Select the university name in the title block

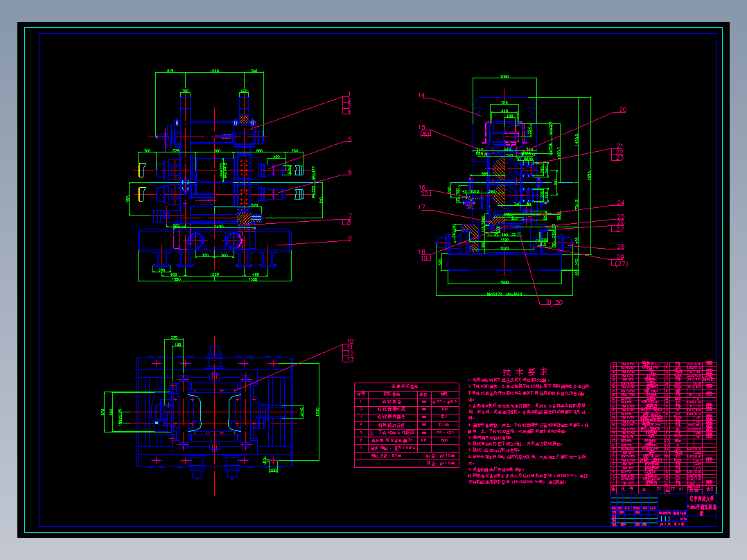pyautogui.click(x=702, y=498)
